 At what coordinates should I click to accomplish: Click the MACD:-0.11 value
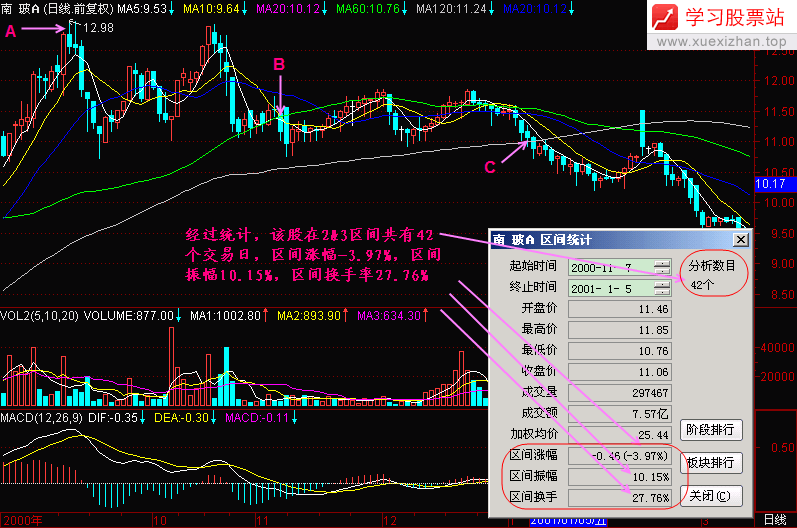pyautogui.click(x=257, y=418)
